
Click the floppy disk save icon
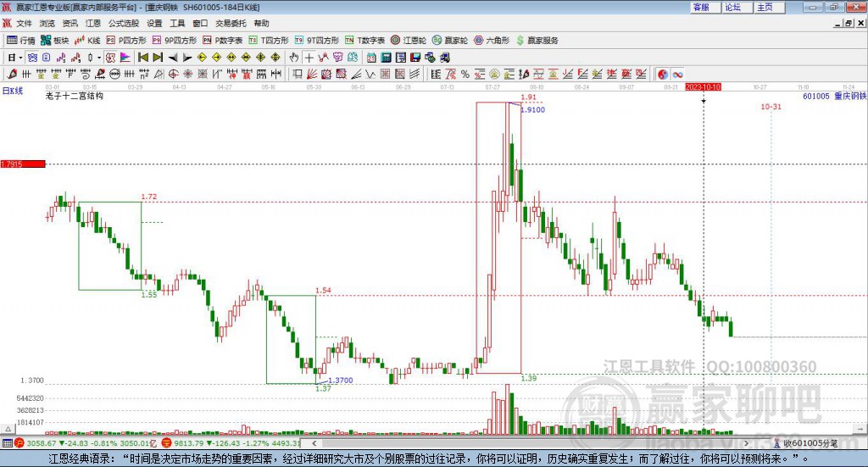[415, 58]
